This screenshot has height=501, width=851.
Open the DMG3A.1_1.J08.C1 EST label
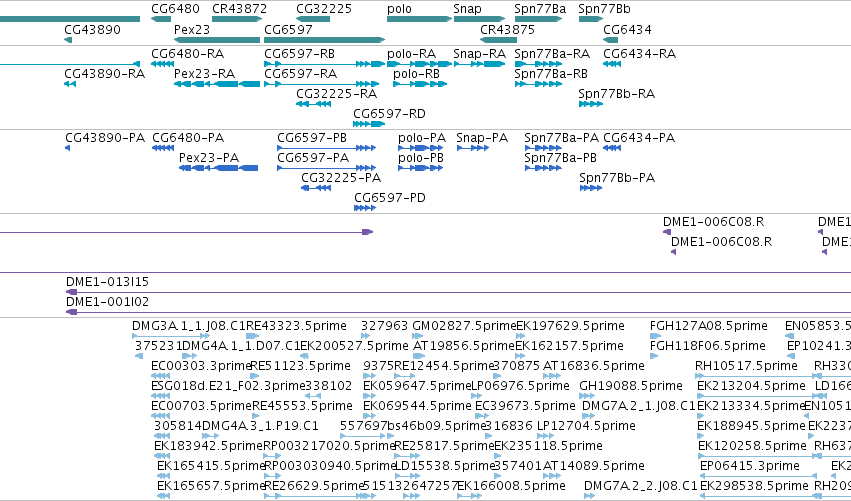[x=189, y=326]
